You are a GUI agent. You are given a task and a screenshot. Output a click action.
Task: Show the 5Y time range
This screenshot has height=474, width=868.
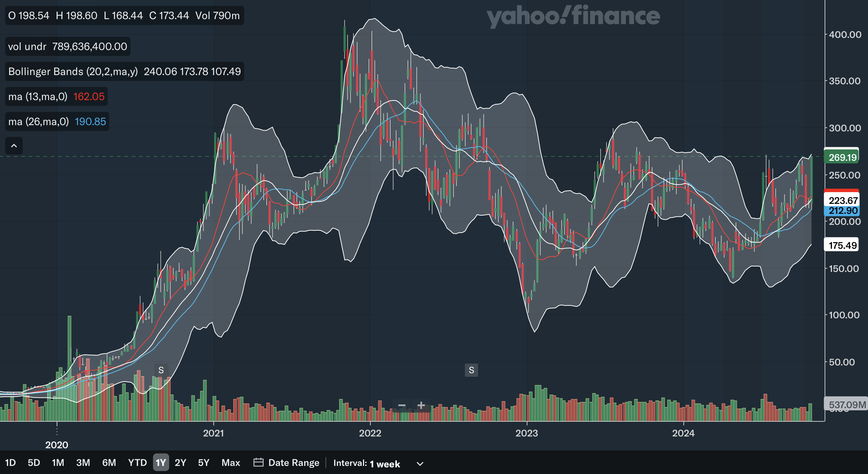point(203,463)
